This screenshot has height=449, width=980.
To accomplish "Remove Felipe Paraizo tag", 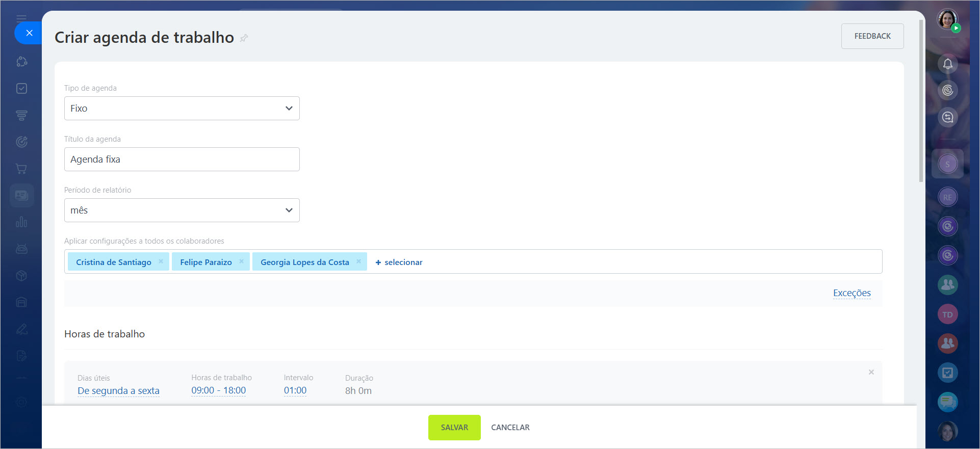I will 242,261.
